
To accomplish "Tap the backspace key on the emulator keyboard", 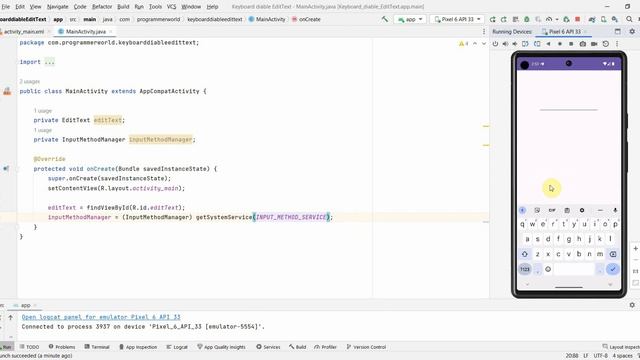I will 613,254.
